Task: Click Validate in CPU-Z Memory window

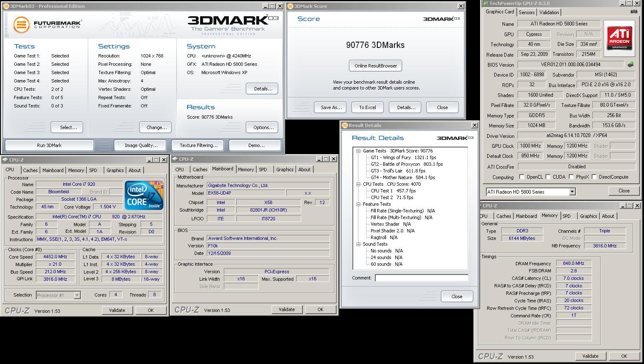Action: point(590,356)
